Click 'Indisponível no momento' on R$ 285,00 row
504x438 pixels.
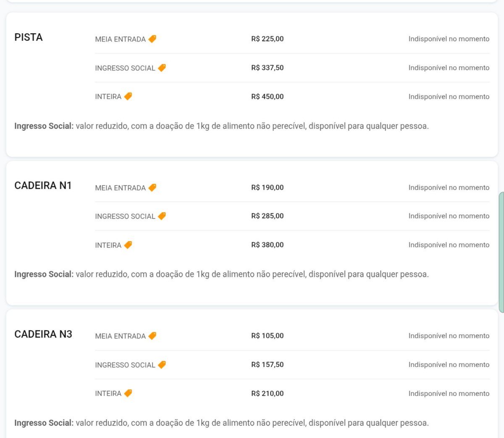449,216
